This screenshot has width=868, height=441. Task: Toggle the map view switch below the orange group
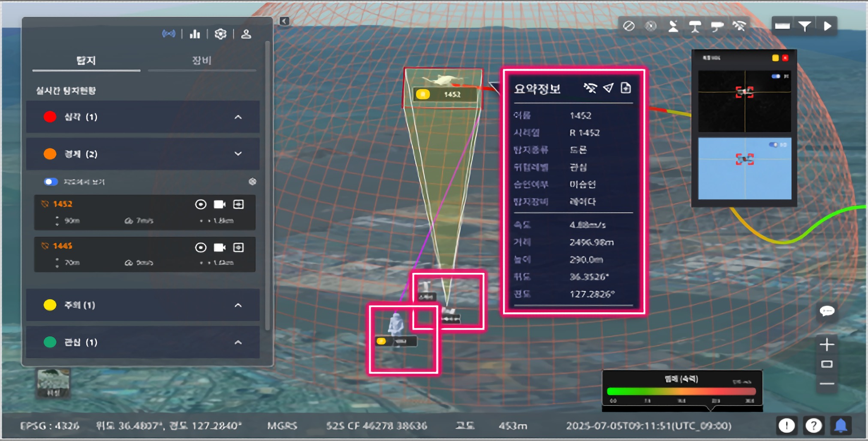coord(51,181)
